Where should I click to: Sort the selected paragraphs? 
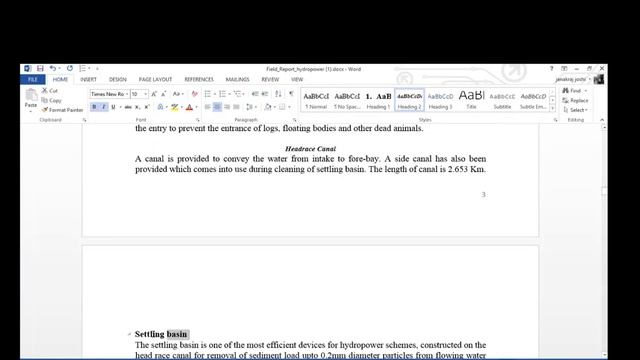point(278,94)
